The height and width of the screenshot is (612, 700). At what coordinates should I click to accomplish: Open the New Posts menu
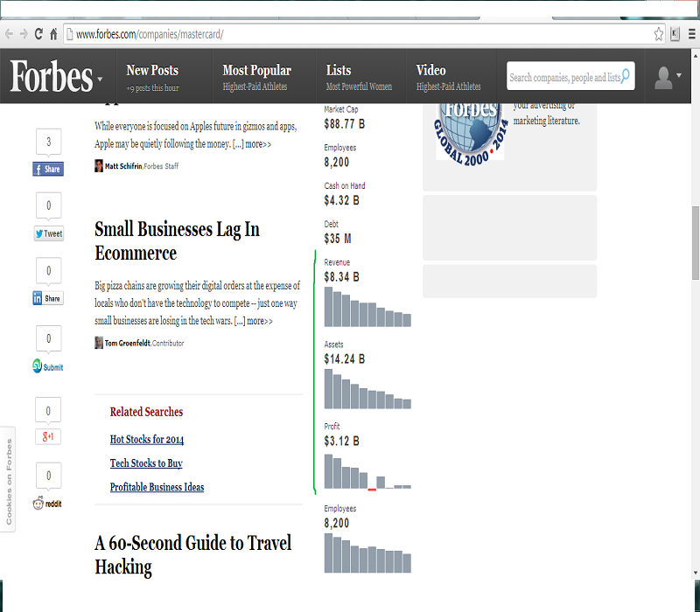click(x=152, y=71)
